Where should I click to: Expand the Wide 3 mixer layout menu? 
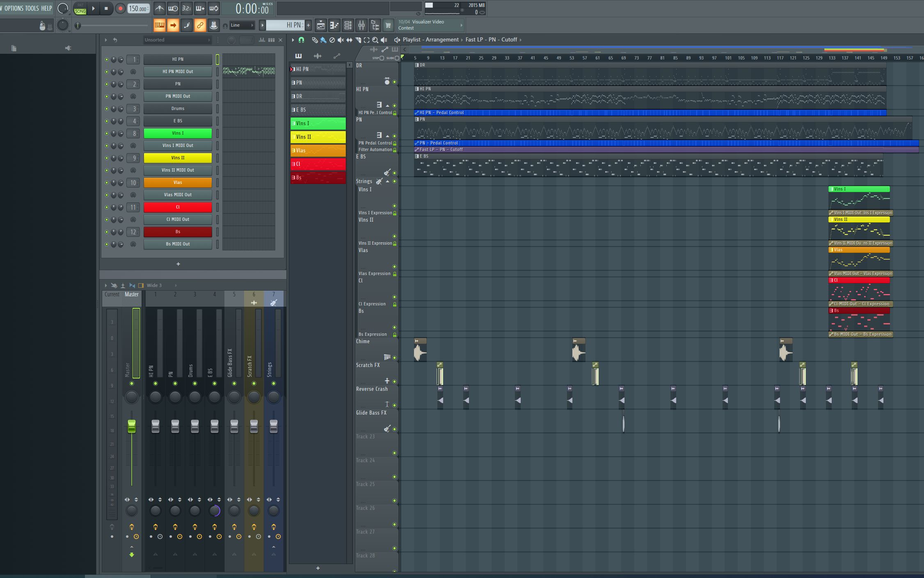[176, 285]
